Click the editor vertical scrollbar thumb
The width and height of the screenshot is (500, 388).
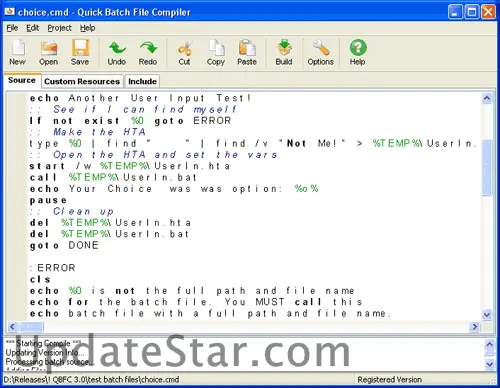pyautogui.click(x=487, y=168)
